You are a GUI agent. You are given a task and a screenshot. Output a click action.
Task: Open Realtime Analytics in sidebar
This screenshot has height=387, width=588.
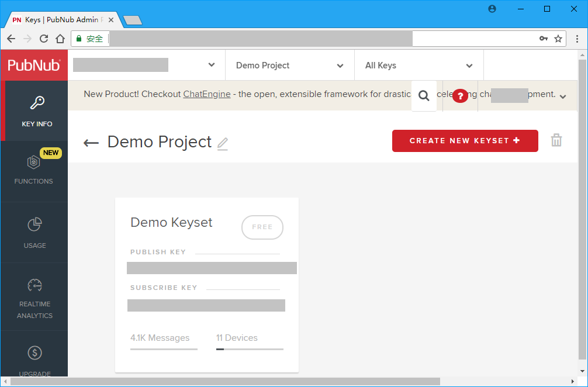tap(34, 297)
